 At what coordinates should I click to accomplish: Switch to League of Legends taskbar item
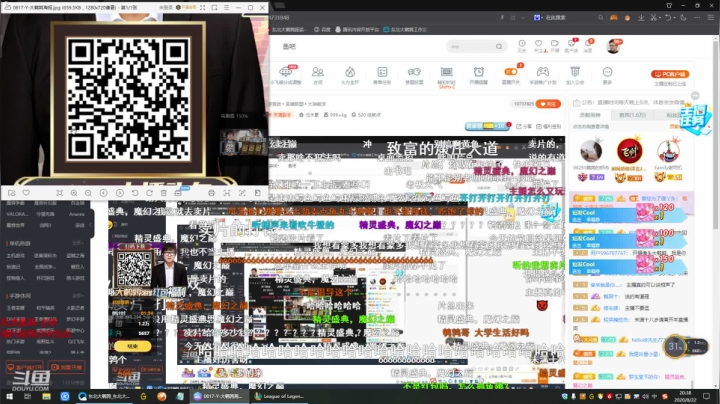(x=279, y=396)
